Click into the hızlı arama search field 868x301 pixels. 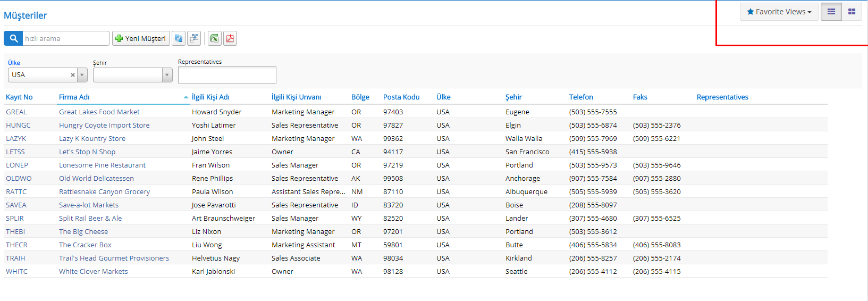[66, 38]
